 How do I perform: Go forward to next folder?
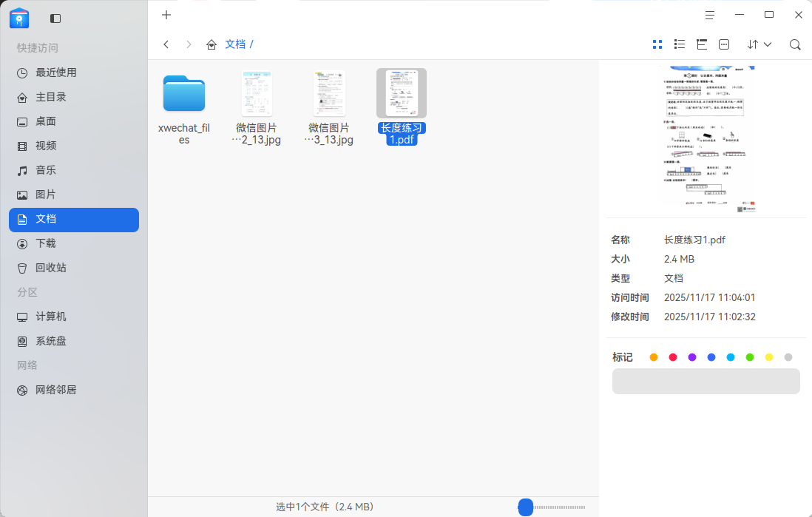point(189,44)
